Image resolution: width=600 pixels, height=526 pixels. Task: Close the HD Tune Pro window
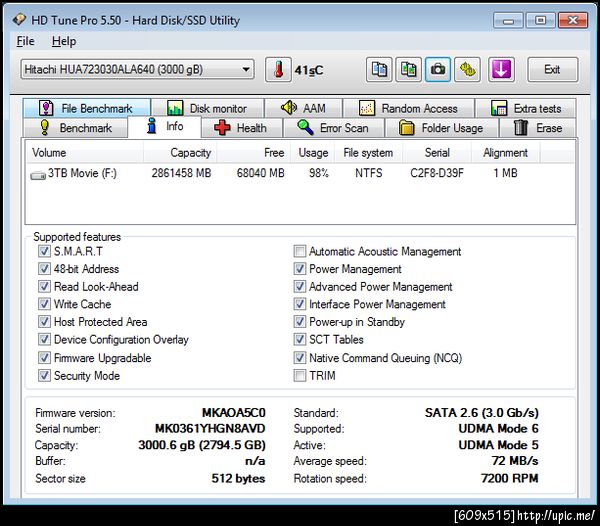pos(573,20)
